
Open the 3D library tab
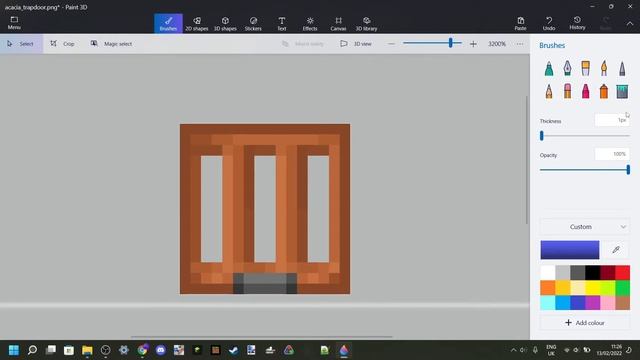click(x=367, y=23)
